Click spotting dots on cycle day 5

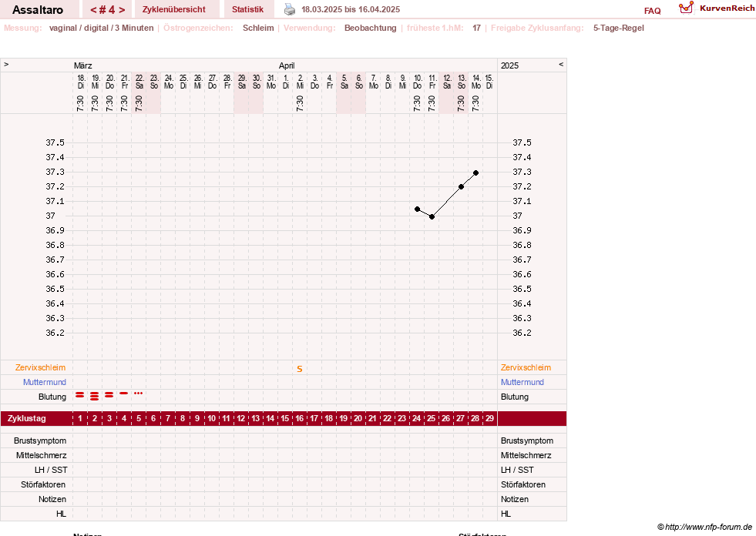point(139,394)
